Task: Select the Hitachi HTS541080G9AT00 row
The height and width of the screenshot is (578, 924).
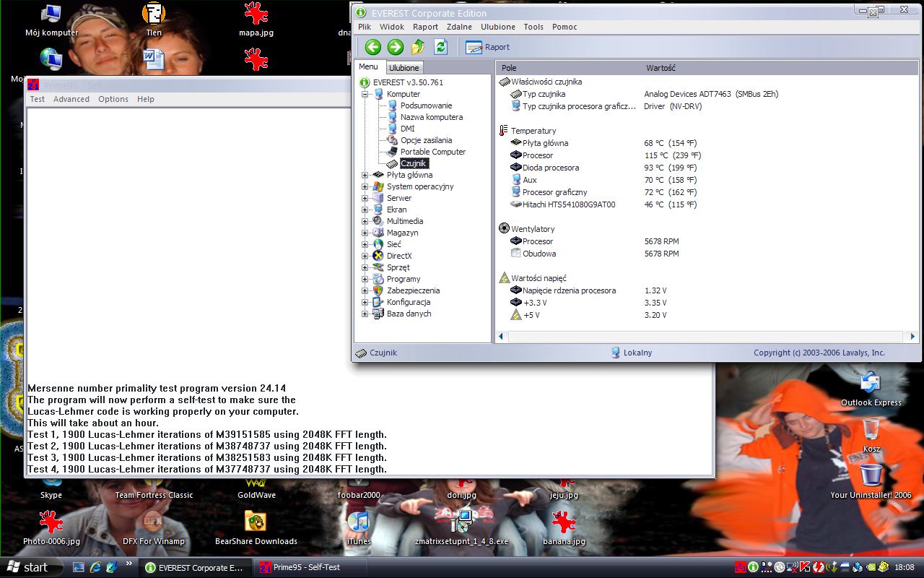Action: 707,204
